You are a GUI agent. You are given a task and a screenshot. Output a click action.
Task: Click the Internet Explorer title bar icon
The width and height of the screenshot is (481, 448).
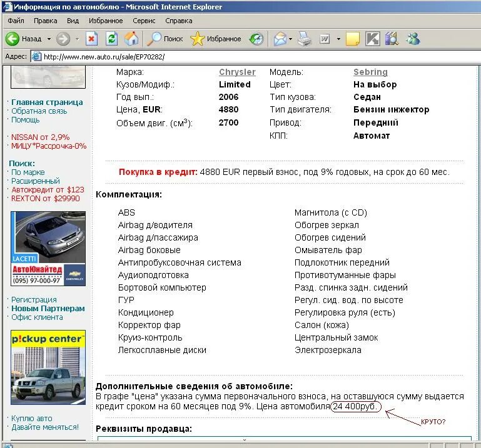[8, 6]
